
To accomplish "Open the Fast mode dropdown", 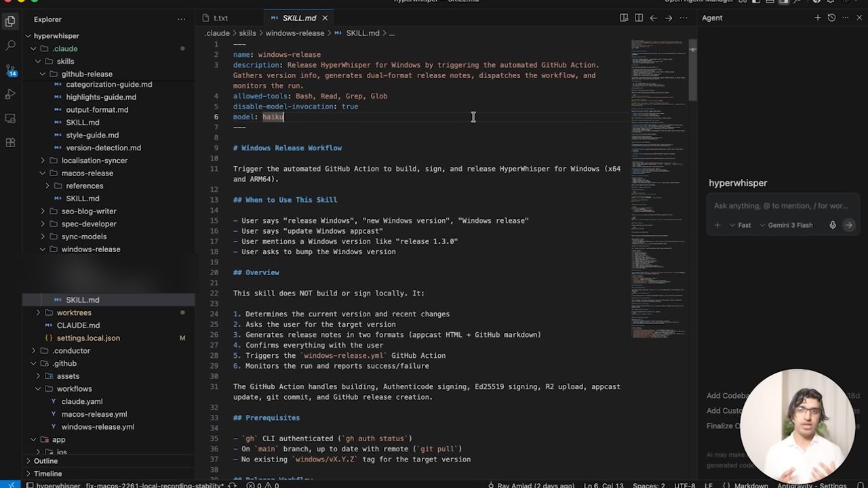I will 741,225.
